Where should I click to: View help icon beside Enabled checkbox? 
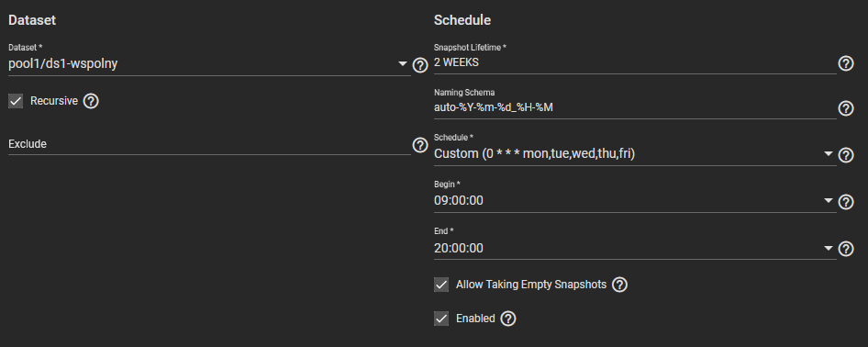coord(508,319)
